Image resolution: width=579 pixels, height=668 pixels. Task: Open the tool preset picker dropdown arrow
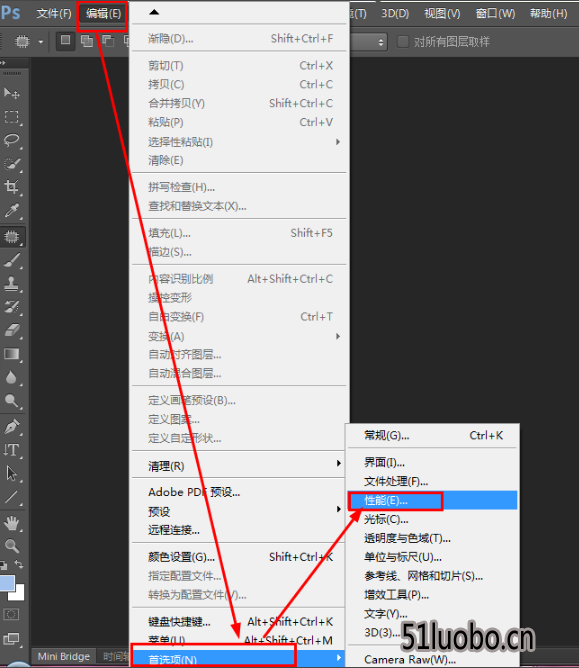point(41,42)
